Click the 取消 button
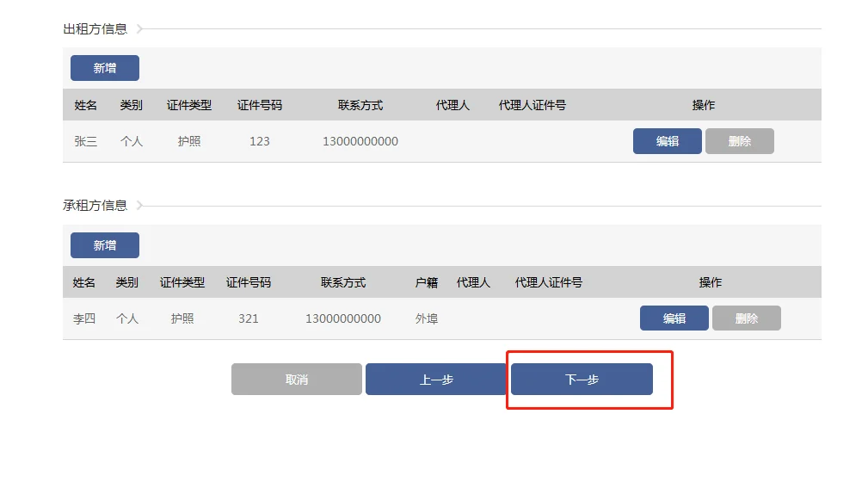This screenshot has height=482, width=868. pyautogui.click(x=297, y=380)
